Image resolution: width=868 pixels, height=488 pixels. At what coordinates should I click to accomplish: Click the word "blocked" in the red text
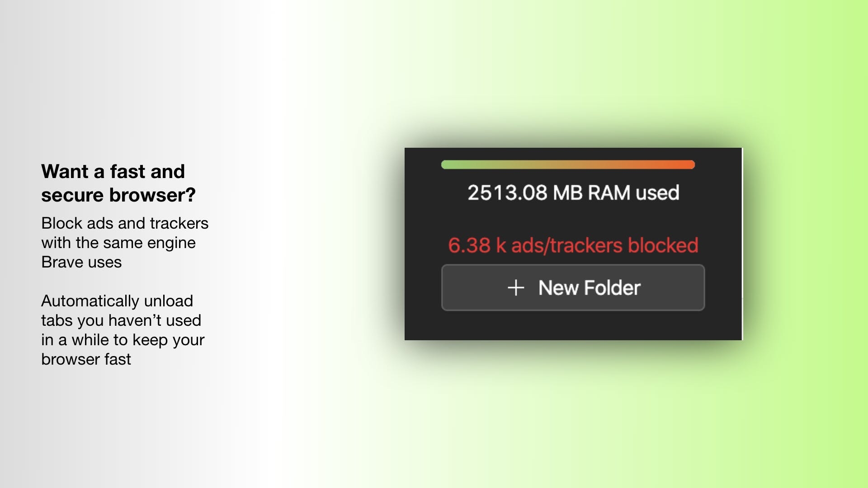click(x=663, y=245)
